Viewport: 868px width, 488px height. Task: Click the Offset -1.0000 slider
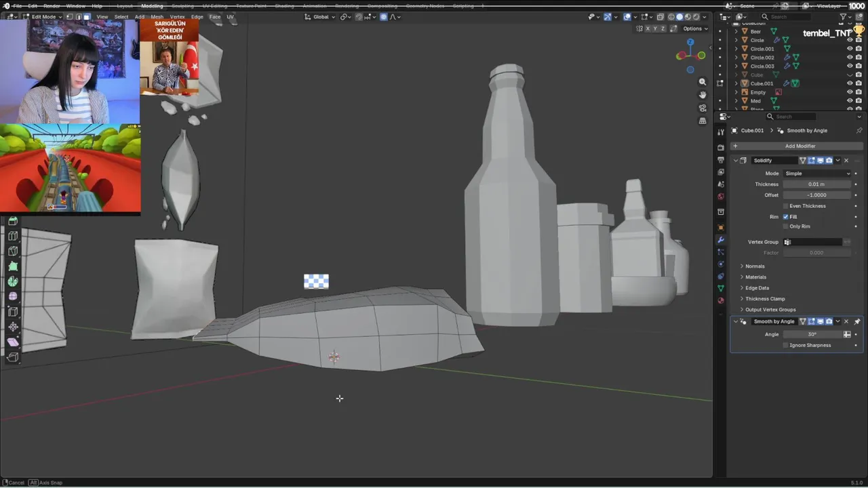[x=817, y=195]
